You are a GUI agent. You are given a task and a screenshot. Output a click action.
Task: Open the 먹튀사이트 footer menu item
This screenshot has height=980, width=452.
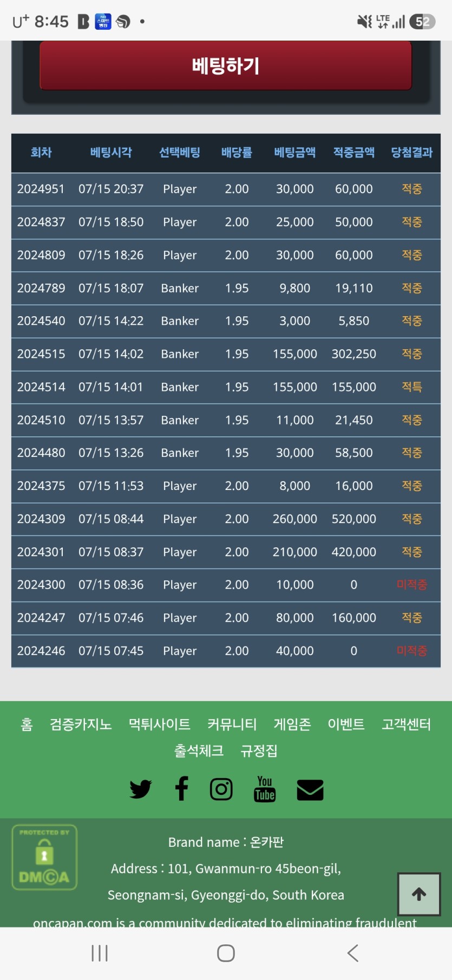point(160,724)
